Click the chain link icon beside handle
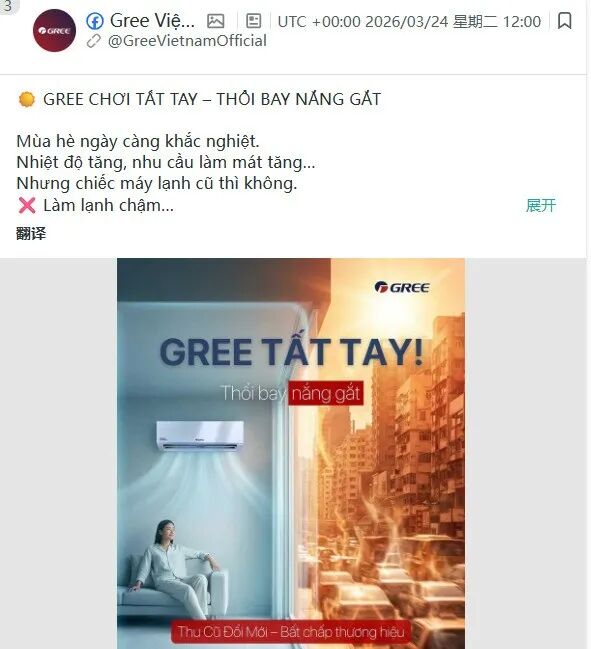 [94, 41]
